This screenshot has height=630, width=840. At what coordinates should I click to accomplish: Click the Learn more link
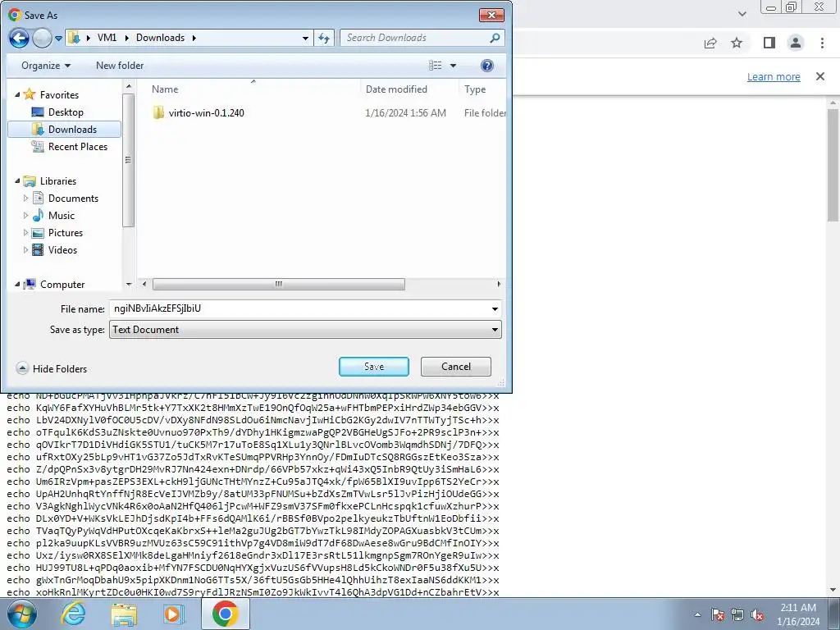[774, 76]
